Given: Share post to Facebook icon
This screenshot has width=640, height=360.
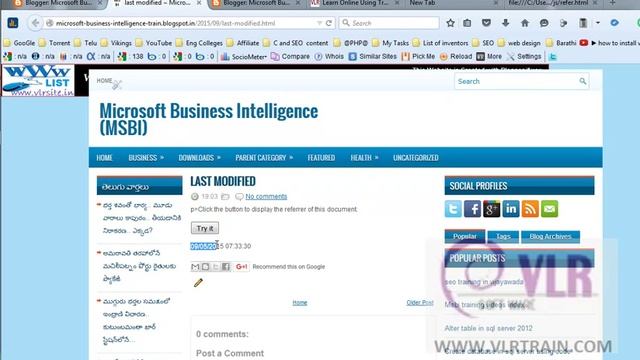Looking at the screenshot, I should pyautogui.click(x=226, y=267).
